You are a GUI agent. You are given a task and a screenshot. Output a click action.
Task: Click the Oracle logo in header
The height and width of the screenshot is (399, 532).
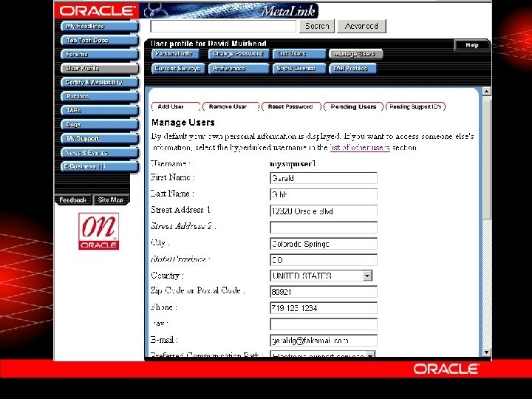tap(97, 10)
